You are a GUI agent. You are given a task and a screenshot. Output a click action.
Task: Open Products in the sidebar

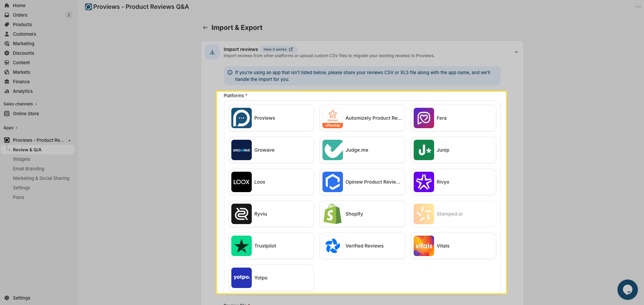pos(22,24)
